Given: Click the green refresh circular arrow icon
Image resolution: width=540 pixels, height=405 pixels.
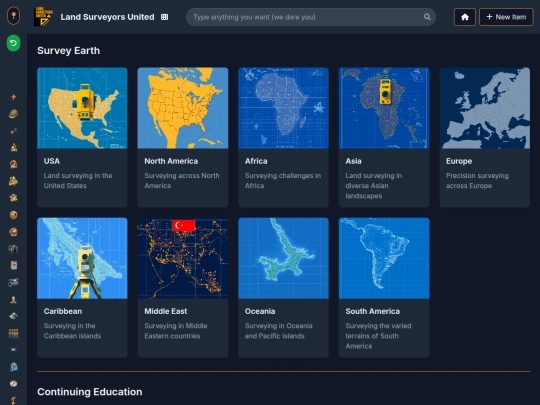Looking at the screenshot, I should [13, 43].
